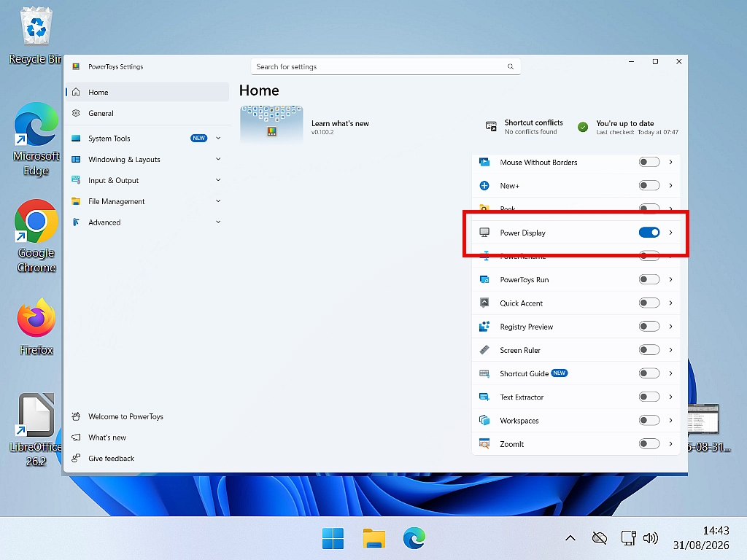Screen dimensions: 747x560
Task: Click the Screen Ruler module icon
Action: tap(484, 350)
